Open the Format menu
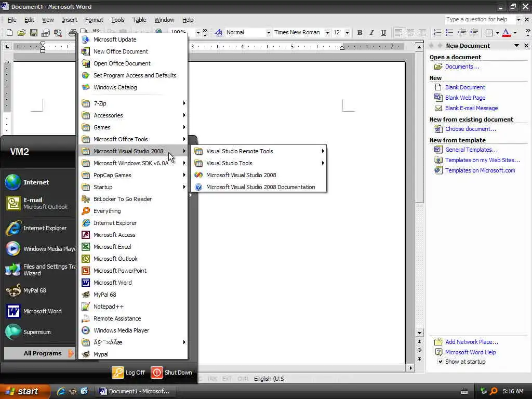Image resolution: width=532 pixels, height=399 pixels. pyautogui.click(x=94, y=20)
